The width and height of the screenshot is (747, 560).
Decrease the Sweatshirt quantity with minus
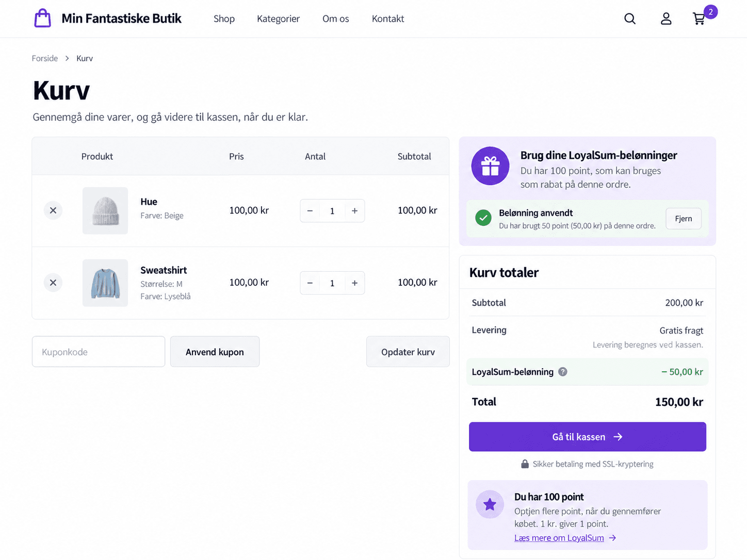point(310,283)
